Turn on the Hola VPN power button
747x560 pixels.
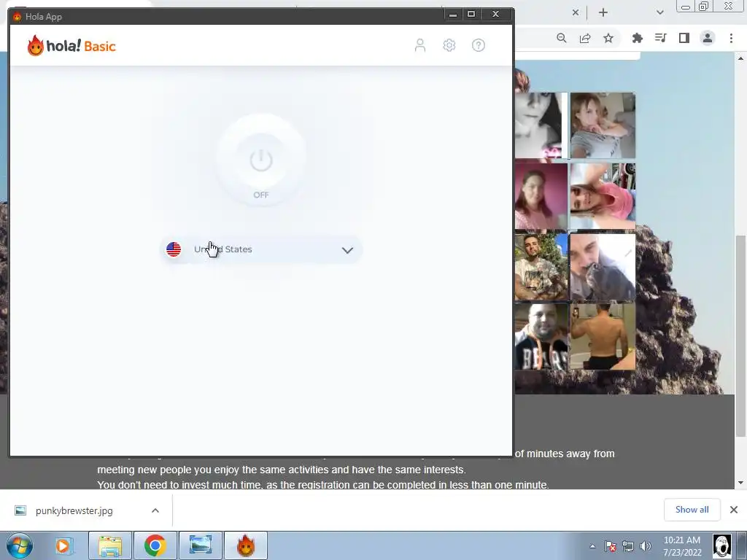tap(261, 160)
